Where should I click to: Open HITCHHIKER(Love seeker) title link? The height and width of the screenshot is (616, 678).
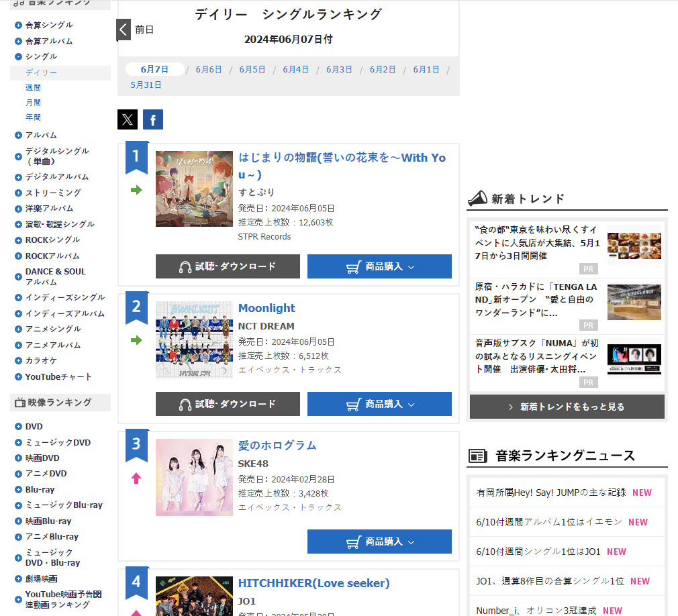click(x=314, y=583)
